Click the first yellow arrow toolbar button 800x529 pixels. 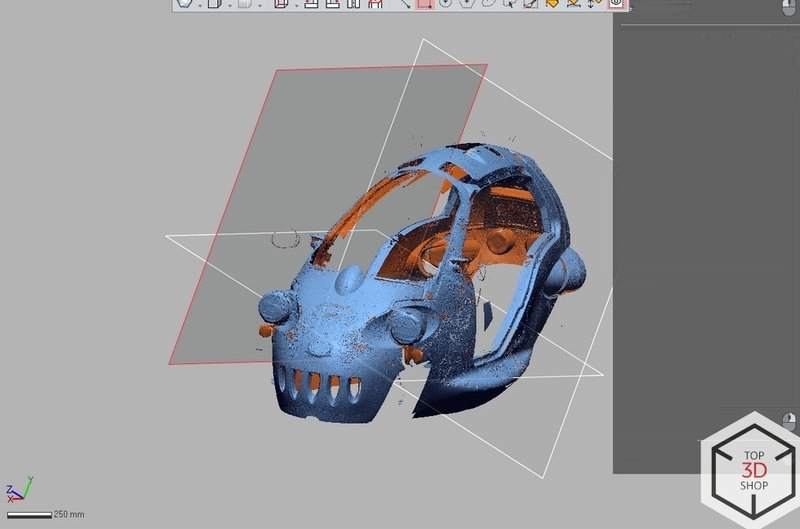click(552, 3)
